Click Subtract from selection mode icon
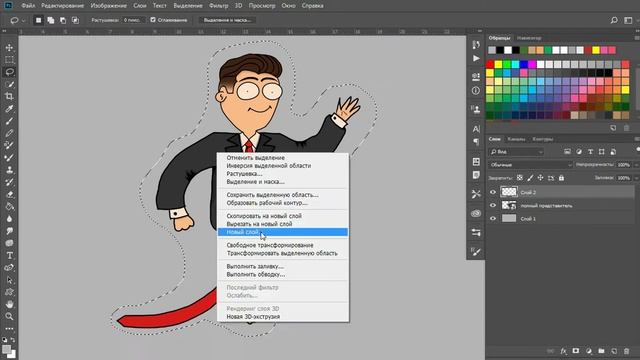640x360 pixels. [x=63, y=20]
